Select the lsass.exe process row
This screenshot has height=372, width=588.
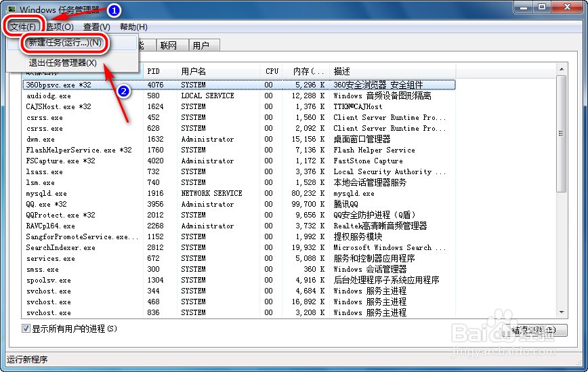point(239,171)
